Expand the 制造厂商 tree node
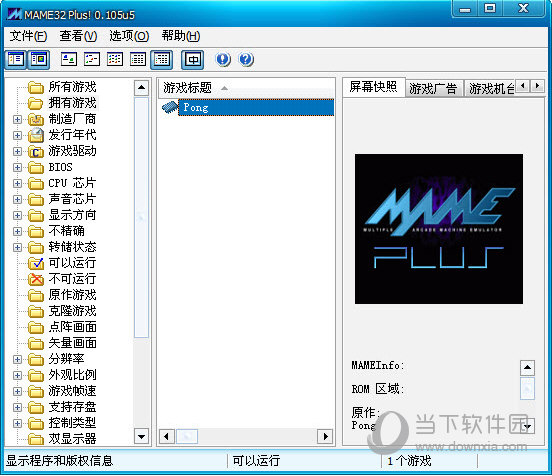Image resolution: width=552 pixels, height=476 pixels. pyautogui.click(x=17, y=119)
